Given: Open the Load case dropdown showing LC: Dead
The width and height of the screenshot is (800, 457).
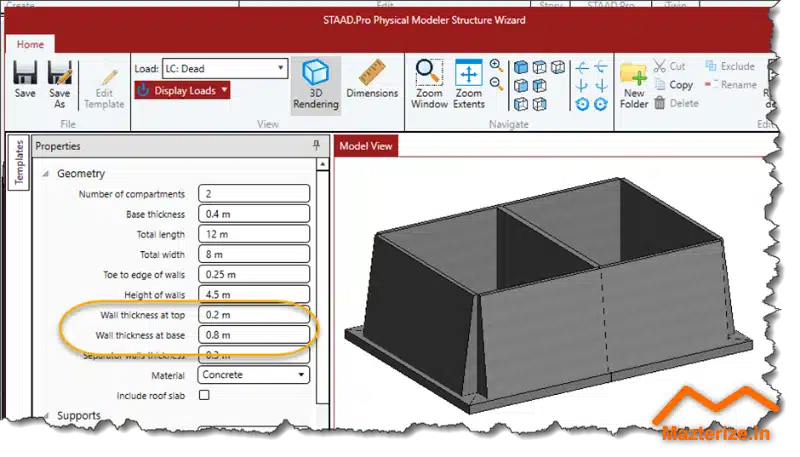Looking at the screenshot, I should [225, 68].
